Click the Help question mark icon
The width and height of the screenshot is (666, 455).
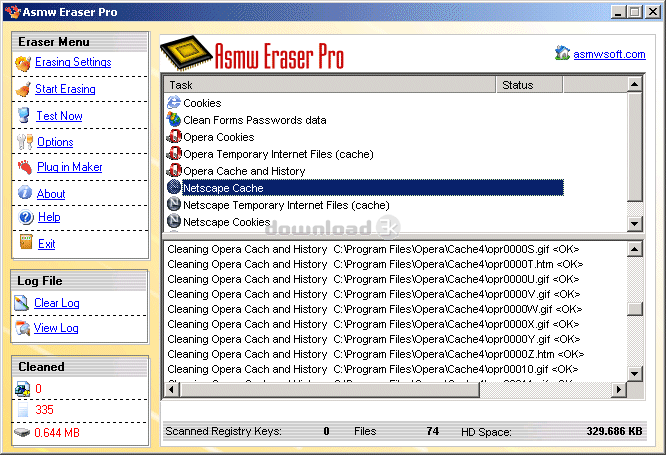tap(24, 217)
